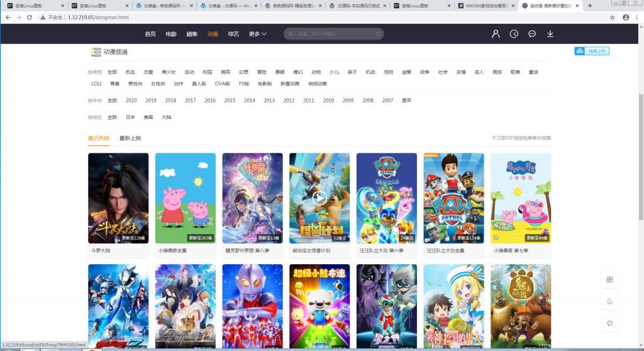Expand the 更多 dropdown in navigation bar
The height and width of the screenshot is (351, 644).
pos(257,33)
